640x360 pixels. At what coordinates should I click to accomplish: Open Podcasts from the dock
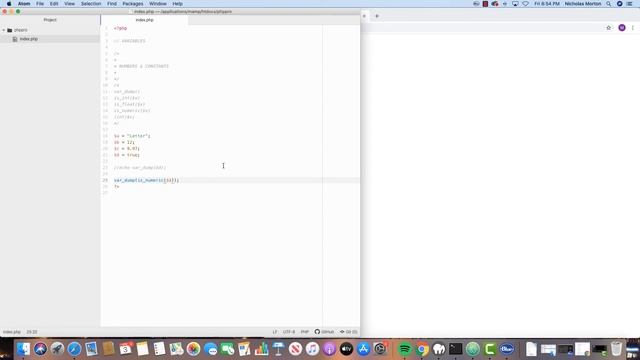(x=329, y=349)
